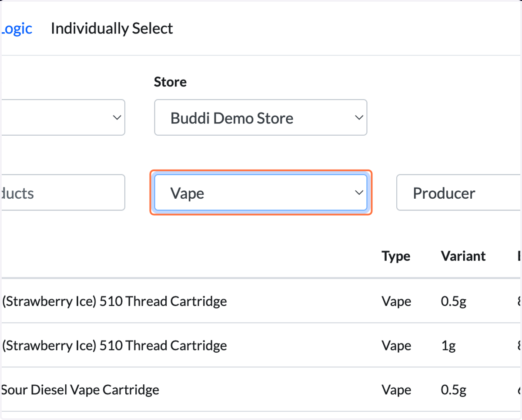Select the Sour Diesel Vape Cartridge row

point(262,390)
